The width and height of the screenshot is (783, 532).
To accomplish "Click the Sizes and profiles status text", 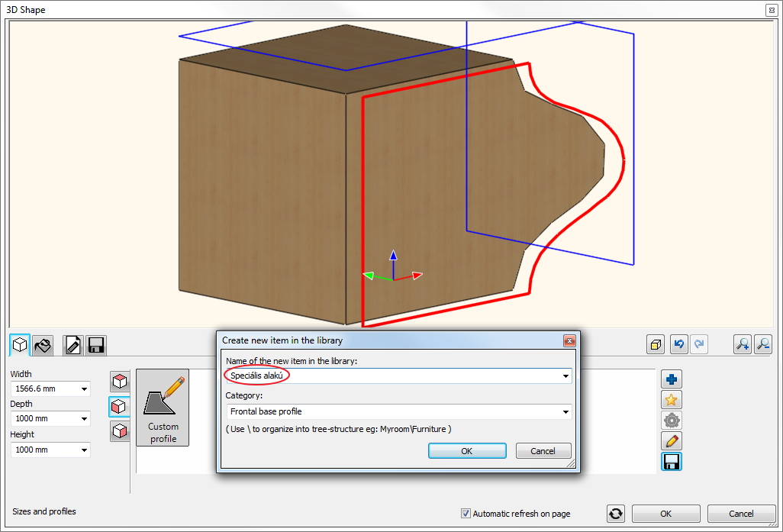I will [x=44, y=511].
